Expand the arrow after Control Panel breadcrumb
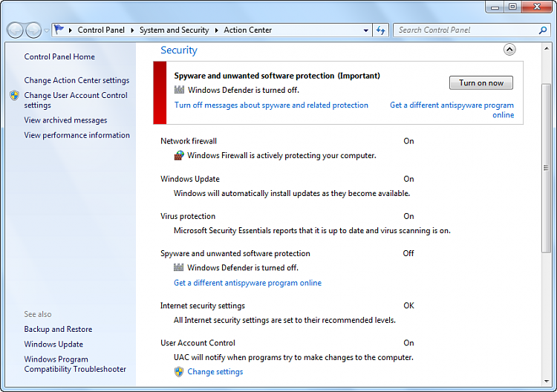This screenshot has height=392, width=557. click(x=132, y=30)
